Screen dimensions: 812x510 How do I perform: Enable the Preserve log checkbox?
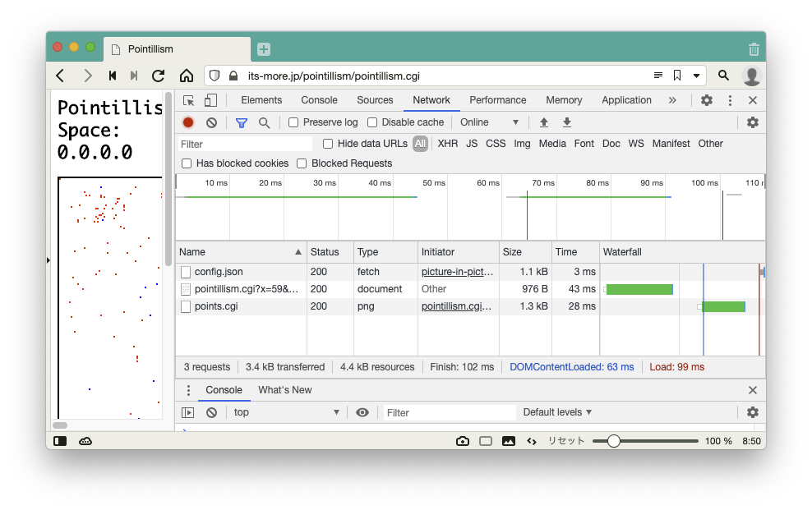tap(293, 122)
